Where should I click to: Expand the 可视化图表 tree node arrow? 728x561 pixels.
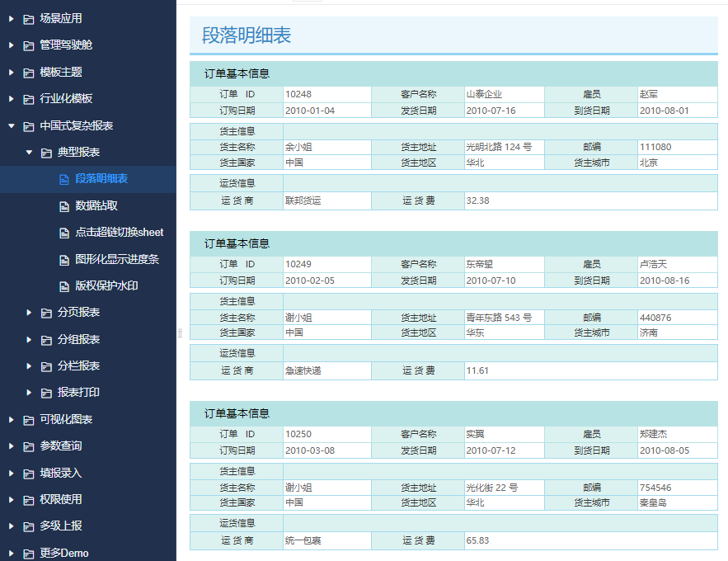(12, 419)
